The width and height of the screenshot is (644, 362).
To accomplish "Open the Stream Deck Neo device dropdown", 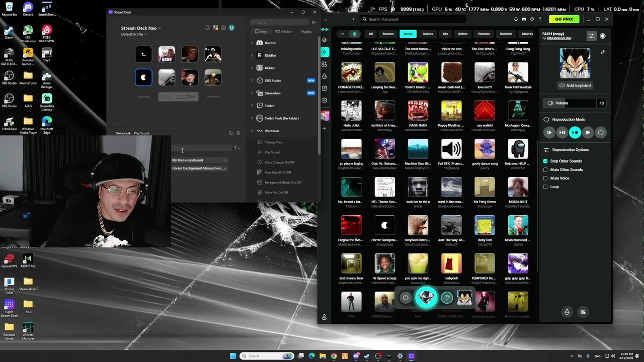I will 141,28.
